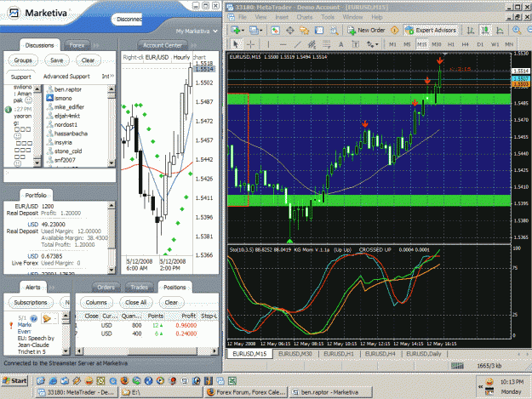
Task: Toggle Navigator folder icon
Action: click(x=305, y=30)
